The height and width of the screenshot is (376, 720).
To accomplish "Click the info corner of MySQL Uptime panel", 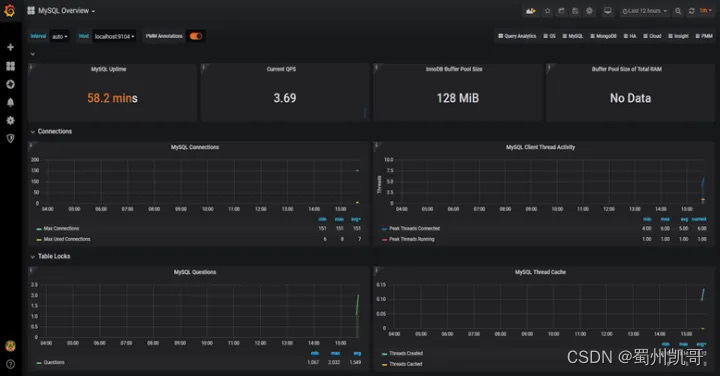I will 31,67.
